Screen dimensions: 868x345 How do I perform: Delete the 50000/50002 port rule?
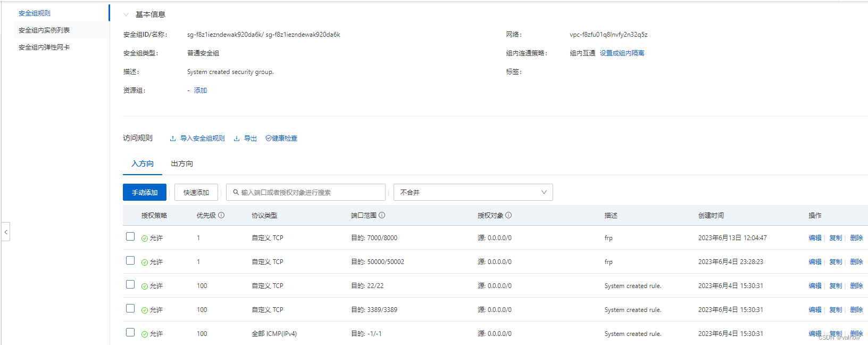click(856, 262)
